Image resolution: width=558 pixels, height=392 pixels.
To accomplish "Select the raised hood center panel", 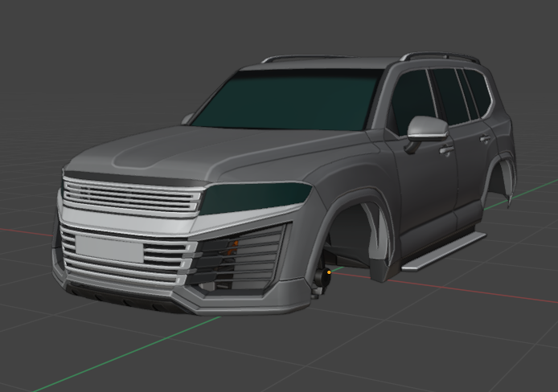I will 178,149.
